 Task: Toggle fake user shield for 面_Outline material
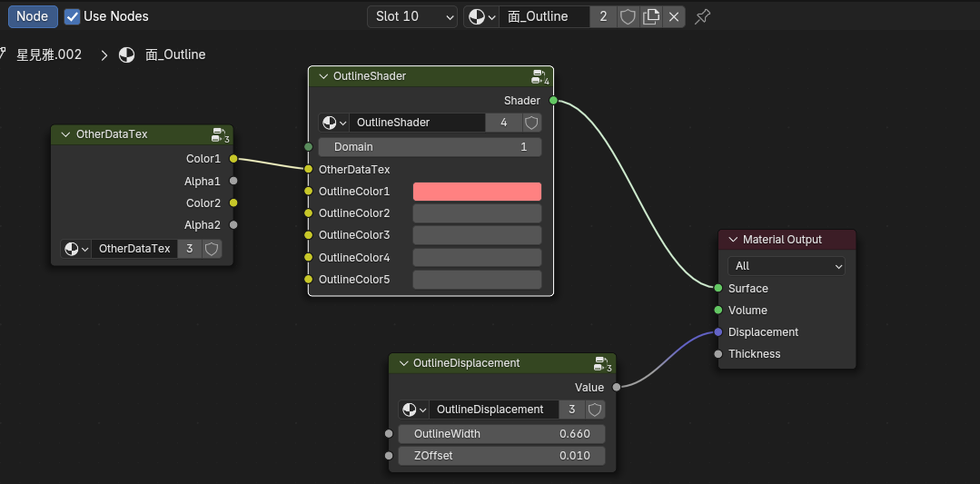pos(628,16)
